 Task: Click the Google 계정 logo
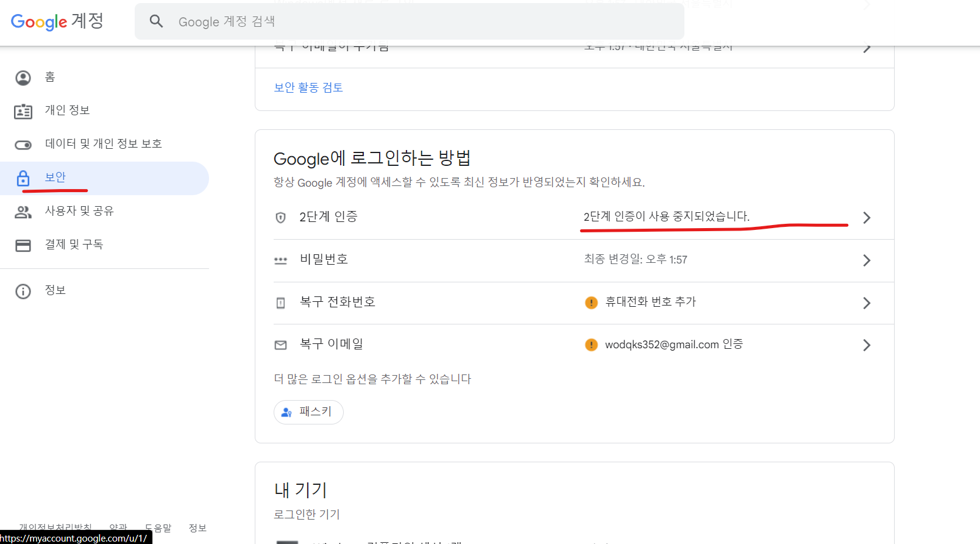(x=57, y=21)
